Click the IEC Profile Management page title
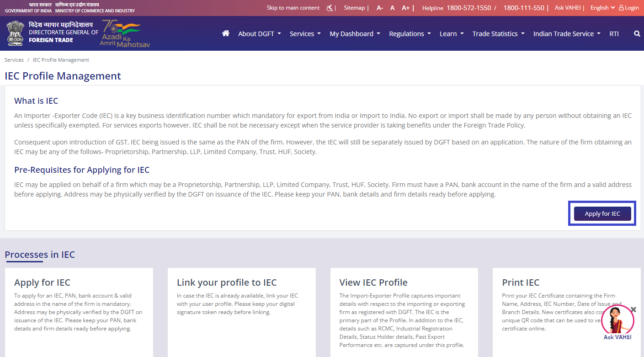The height and width of the screenshot is (357, 644). 63,76
